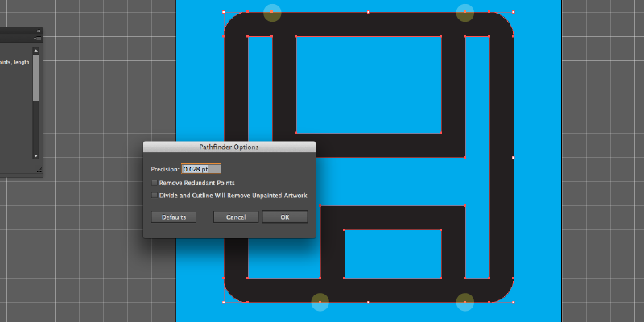This screenshot has width=644, height=322.
Task: Enable Remove Redundant Points checkbox
Action: pyautogui.click(x=155, y=183)
